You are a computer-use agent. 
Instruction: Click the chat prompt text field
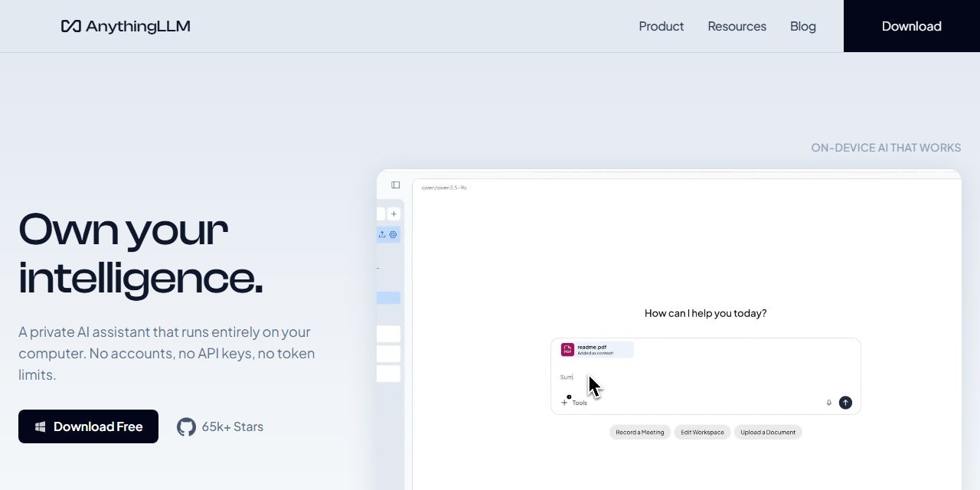point(705,377)
